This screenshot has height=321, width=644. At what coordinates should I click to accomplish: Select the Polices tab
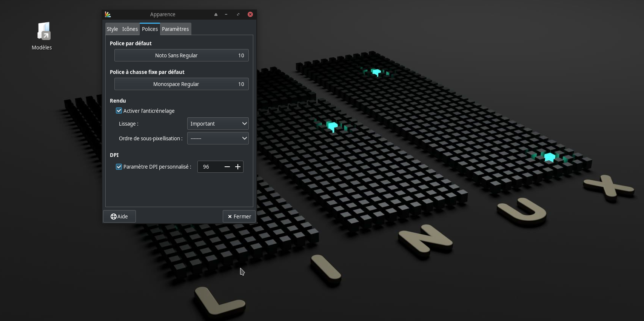150,29
